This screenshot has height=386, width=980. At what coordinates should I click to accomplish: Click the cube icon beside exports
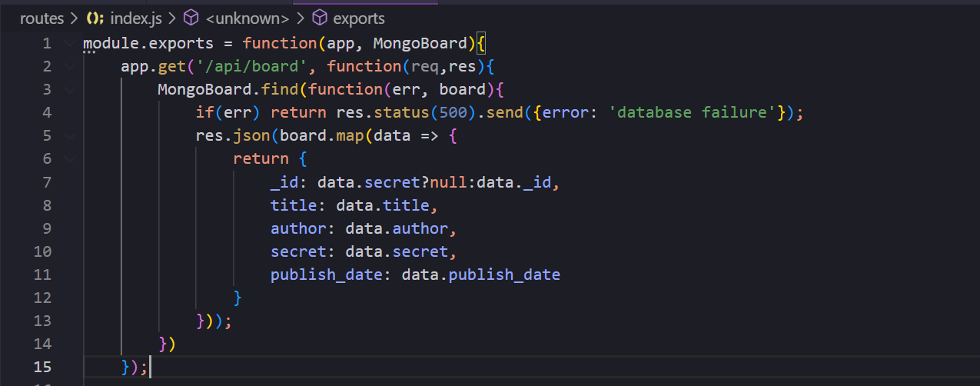319,18
